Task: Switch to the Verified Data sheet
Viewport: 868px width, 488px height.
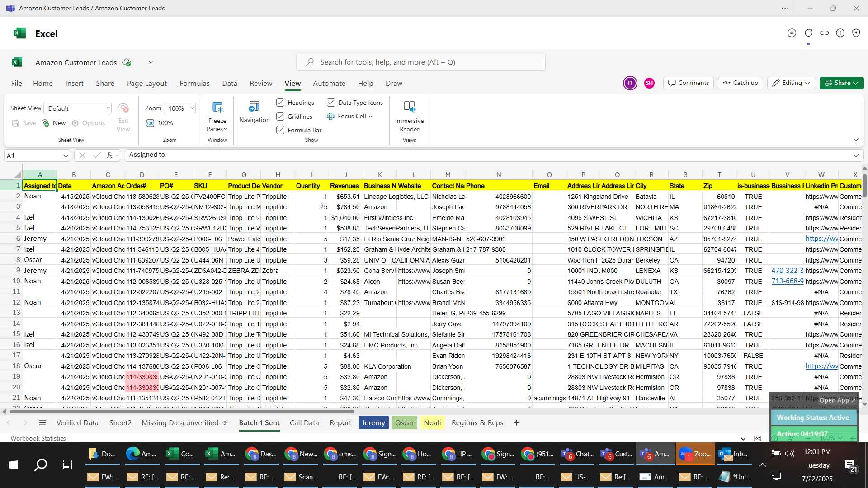Action: (x=77, y=423)
